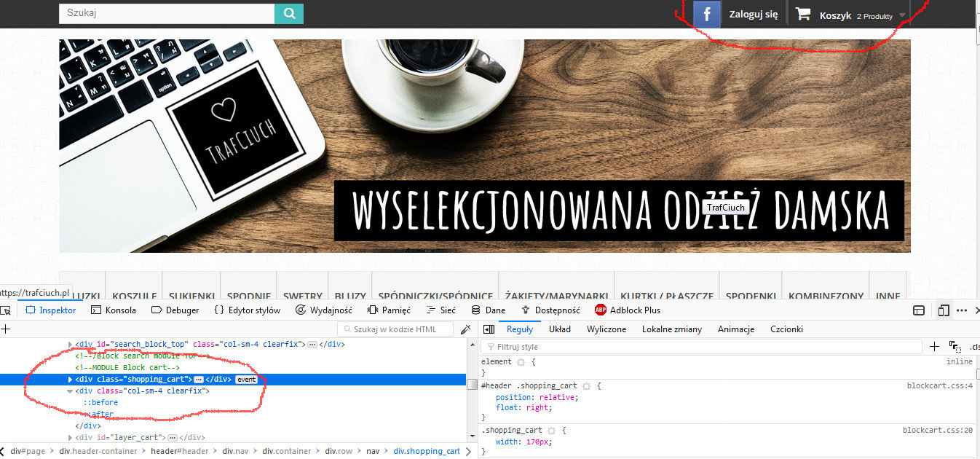Screen dimensions: 980x459
Task: Select the ::before pseudo-element node
Action: (100, 403)
